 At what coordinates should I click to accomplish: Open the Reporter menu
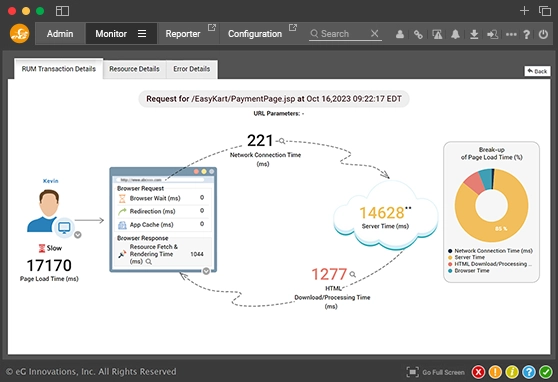pyautogui.click(x=183, y=34)
